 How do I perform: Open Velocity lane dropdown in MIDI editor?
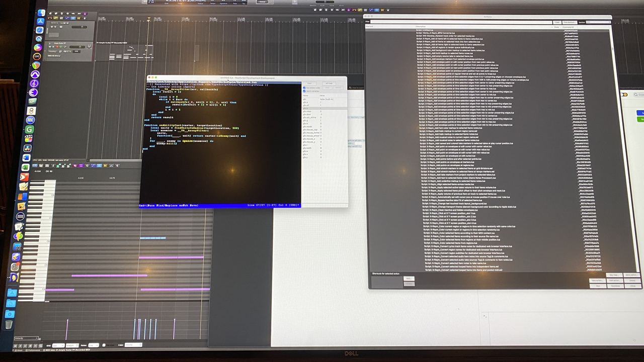(26, 338)
